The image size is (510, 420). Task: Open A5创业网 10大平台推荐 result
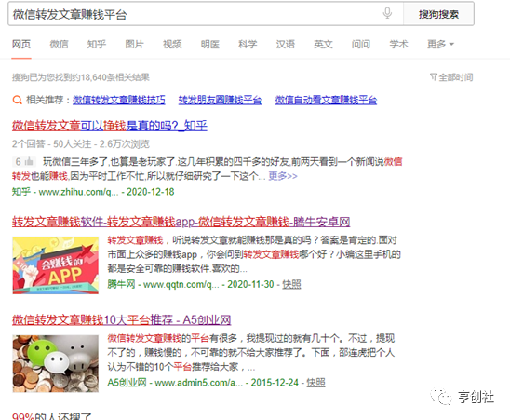(121, 320)
